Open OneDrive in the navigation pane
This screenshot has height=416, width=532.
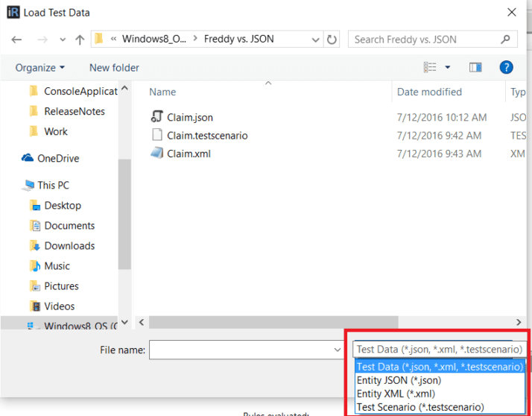coord(58,158)
